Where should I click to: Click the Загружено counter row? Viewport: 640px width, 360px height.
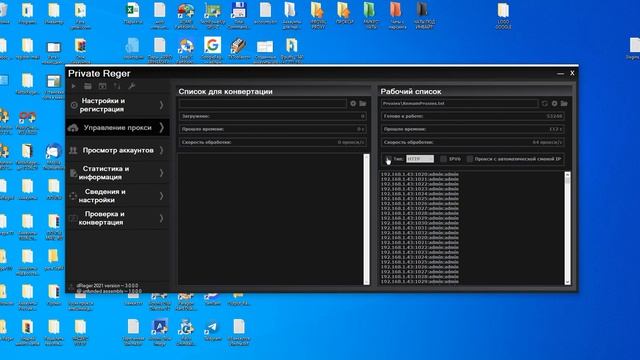[273, 116]
